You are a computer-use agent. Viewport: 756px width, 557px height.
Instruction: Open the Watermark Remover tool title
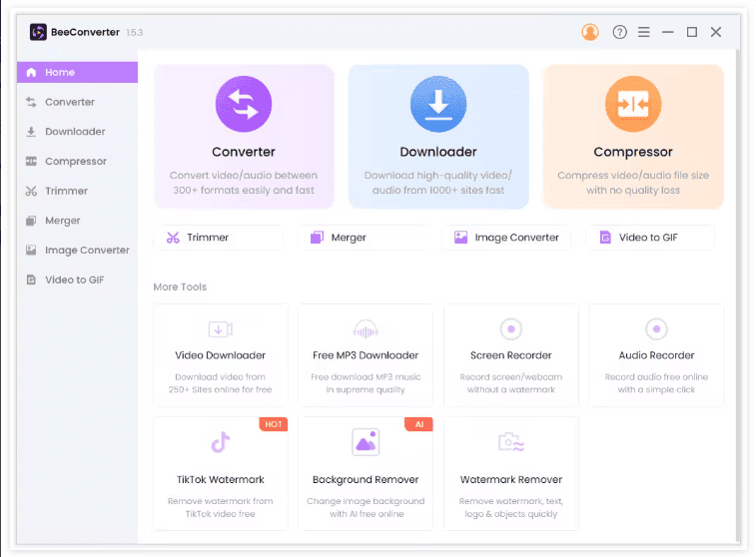click(511, 480)
